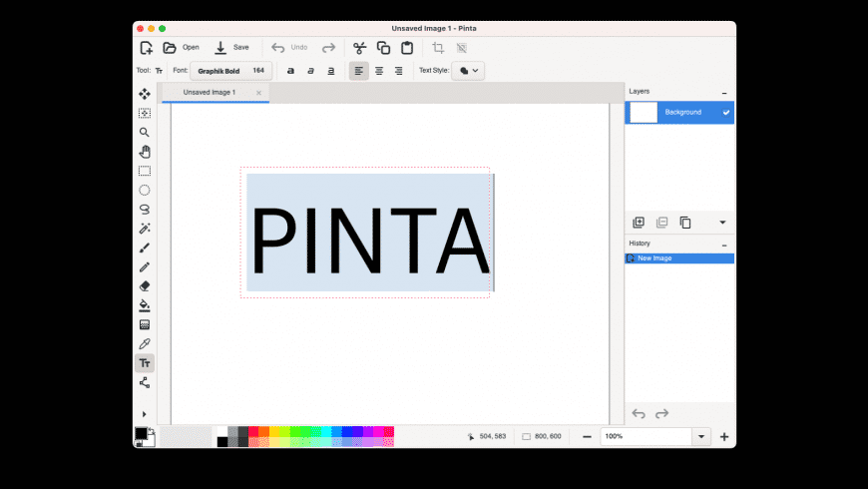Toggle italic text formatting
This screenshot has height=489, width=868.
click(310, 71)
